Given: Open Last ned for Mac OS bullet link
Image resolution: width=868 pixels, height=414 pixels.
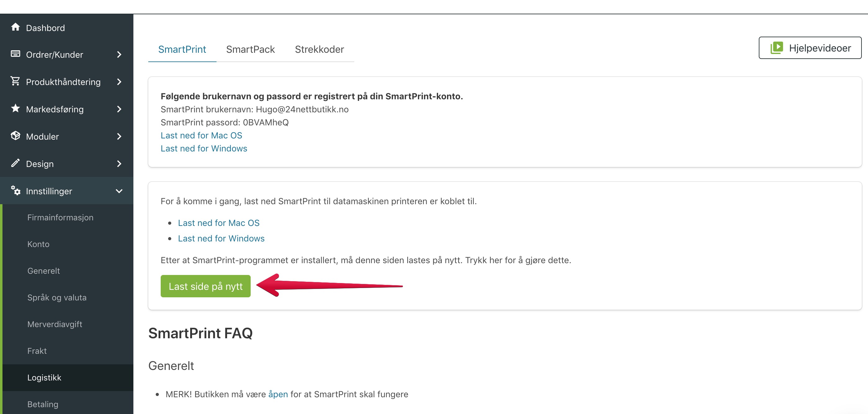Looking at the screenshot, I should (x=219, y=223).
